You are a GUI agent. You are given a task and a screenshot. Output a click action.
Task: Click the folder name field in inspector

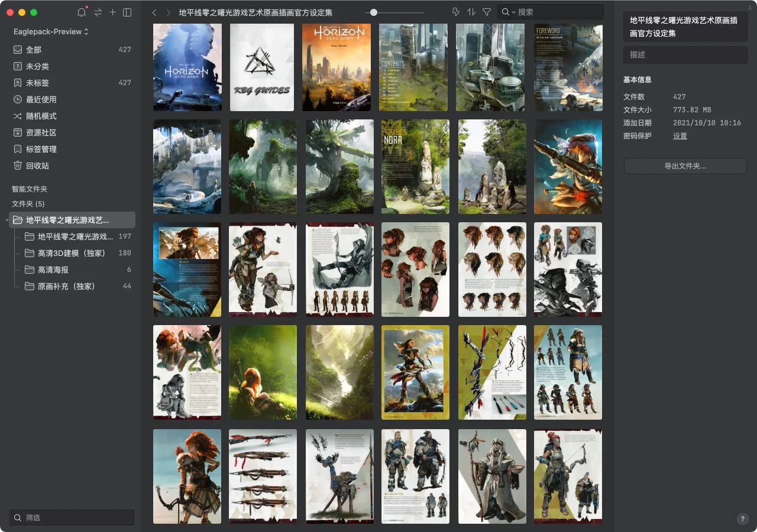click(685, 27)
